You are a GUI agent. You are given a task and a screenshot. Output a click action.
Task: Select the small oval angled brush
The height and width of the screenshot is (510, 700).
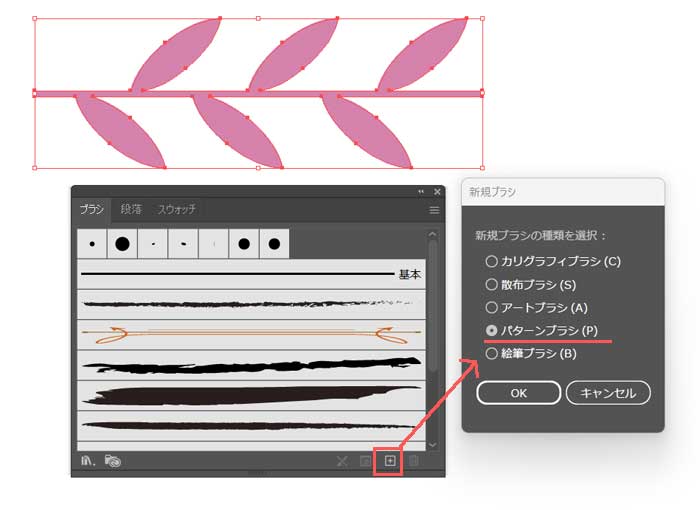click(183, 244)
